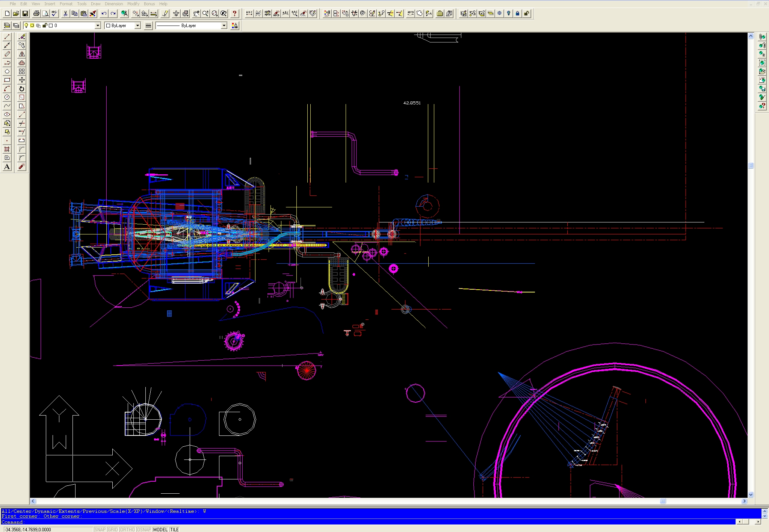
Task: Click the Match Properties paintbrush icon
Action: 93,14
